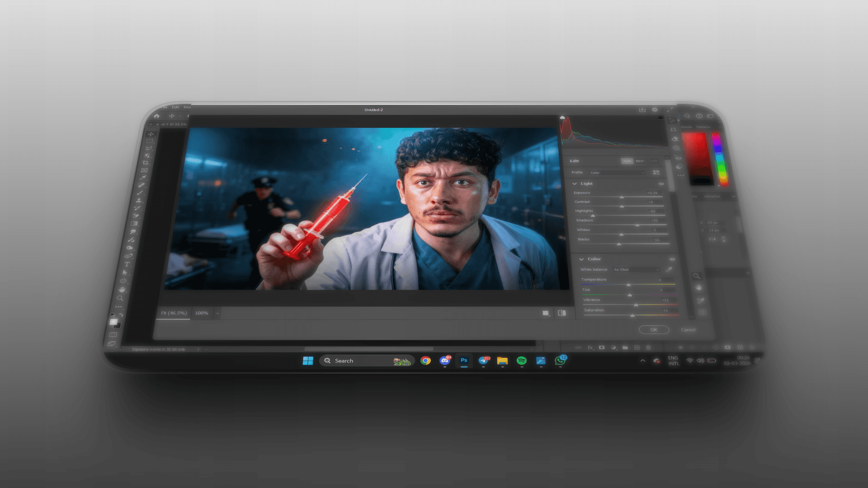
Task: Select the Eyedropper tool in left toolbar
Action: click(143, 178)
